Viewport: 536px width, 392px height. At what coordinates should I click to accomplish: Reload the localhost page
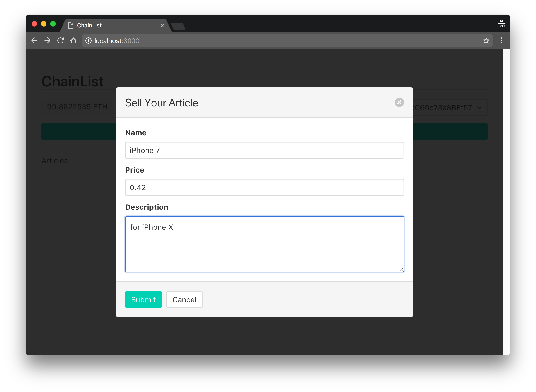pos(60,41)
